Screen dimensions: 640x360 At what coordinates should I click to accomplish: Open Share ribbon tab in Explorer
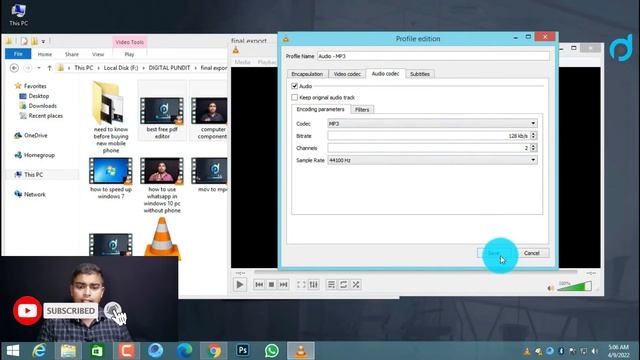(x=72, y=54)
